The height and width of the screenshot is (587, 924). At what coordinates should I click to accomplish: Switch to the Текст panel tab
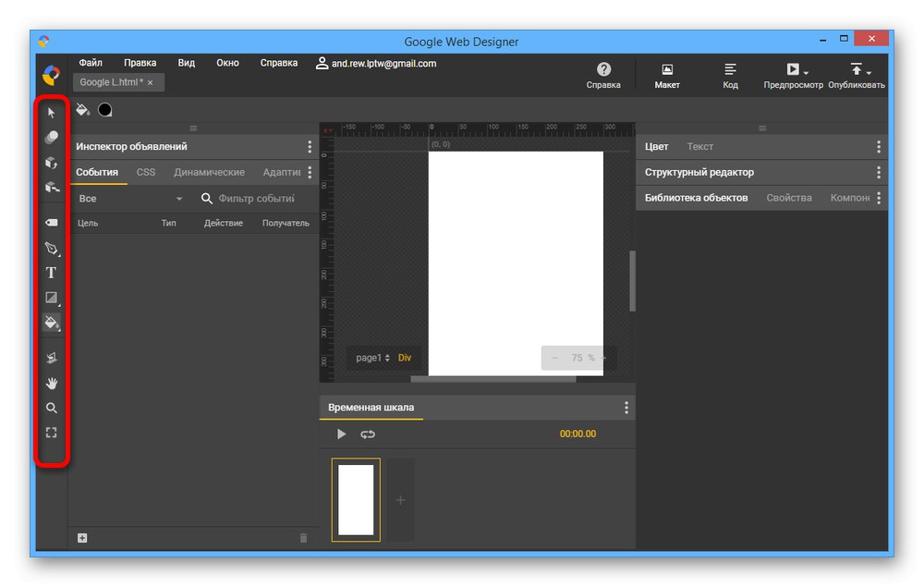pyautogui.click(x=700, y=147)
